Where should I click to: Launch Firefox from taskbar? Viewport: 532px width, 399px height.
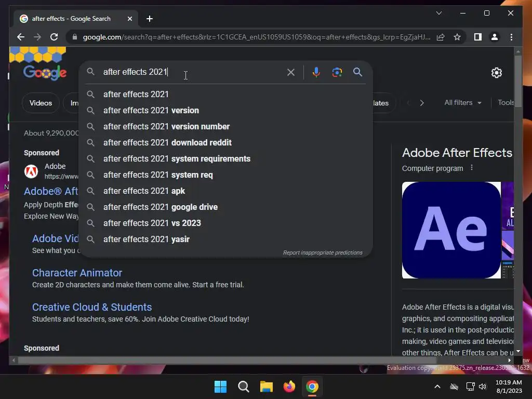[289, 387]
